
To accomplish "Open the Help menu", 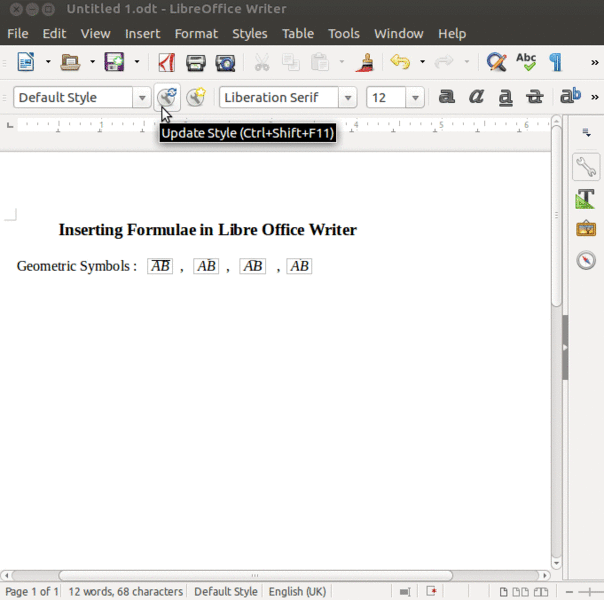I will 452,34.
